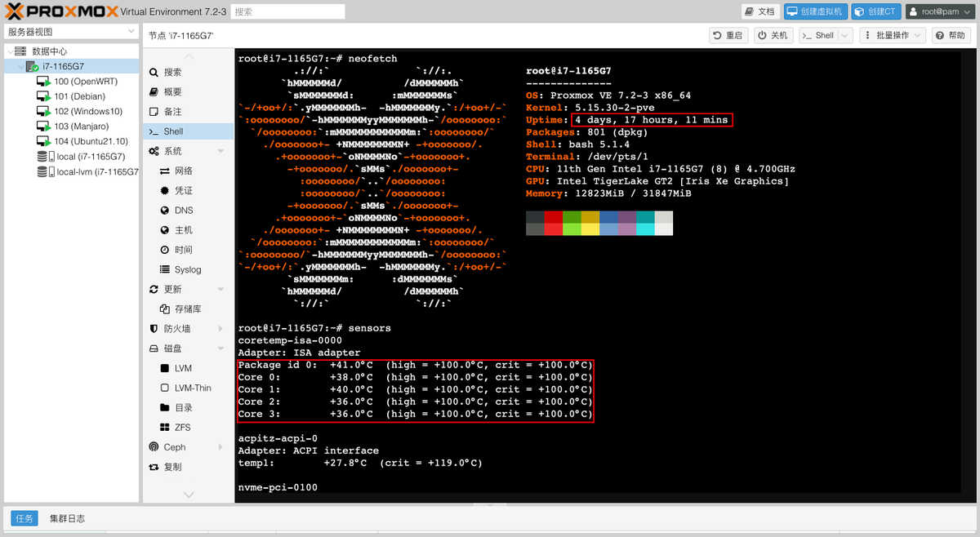980x537 pixels.
Task: Collapse the 磁盘 section arrow
Action: point(220,348)
